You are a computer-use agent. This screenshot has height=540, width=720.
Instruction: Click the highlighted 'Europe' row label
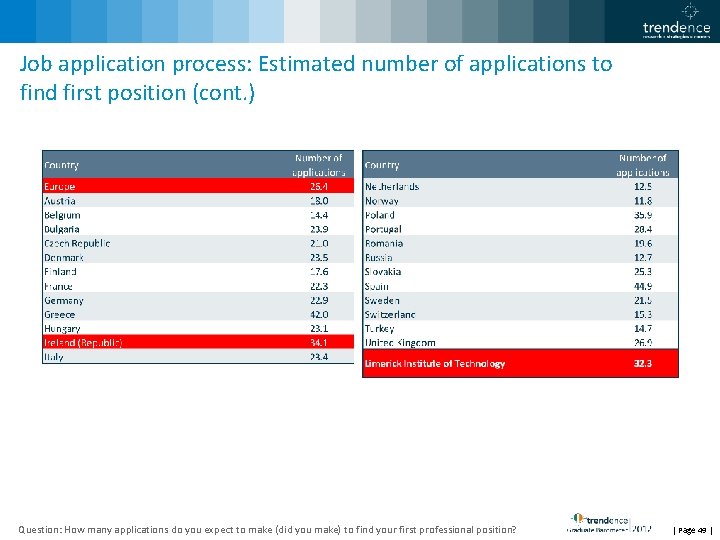click(60, 186)
